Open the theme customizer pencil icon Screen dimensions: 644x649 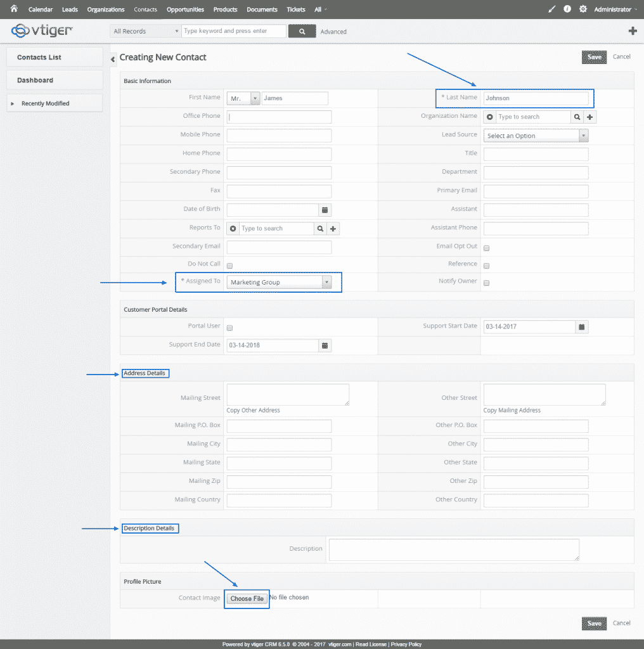coord(551,9)
